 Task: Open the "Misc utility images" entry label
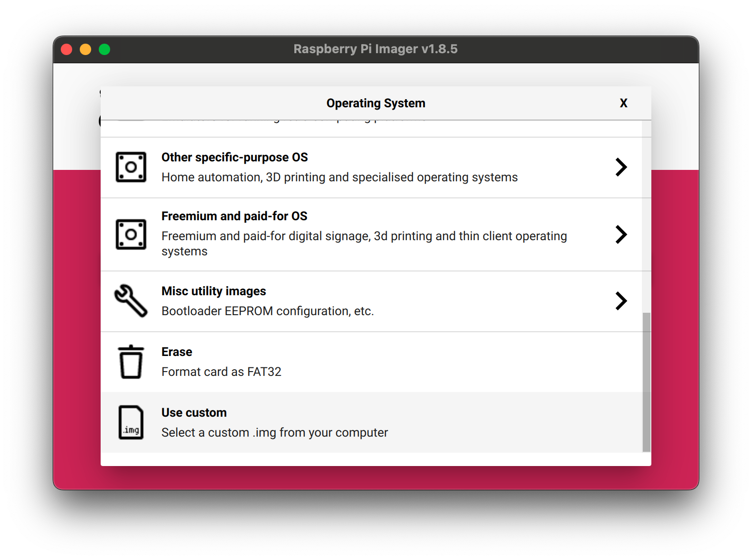[x=214, y=291]
